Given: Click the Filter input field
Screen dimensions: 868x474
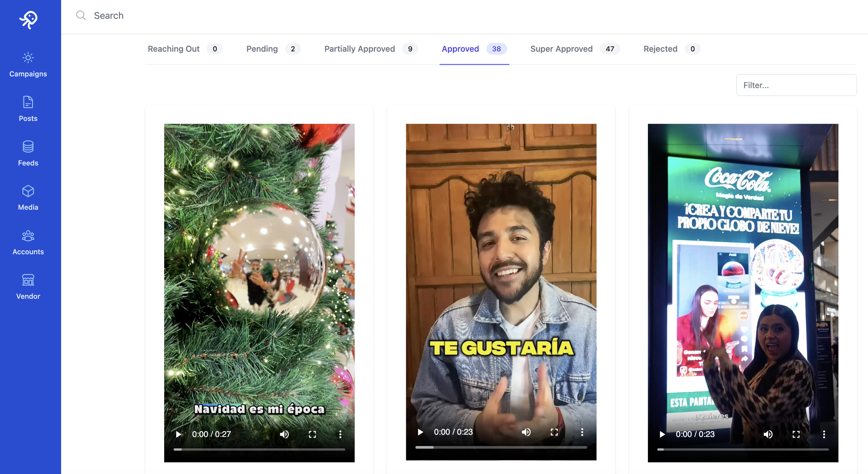Looking at the screenshot, I should 796,85.
